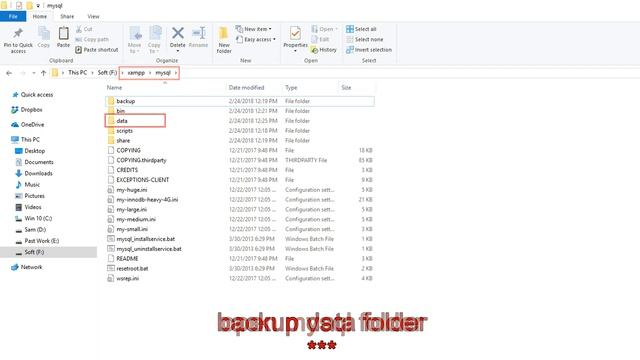Sort by Type column header
This screenshot has width=640, height=360.
291,88
